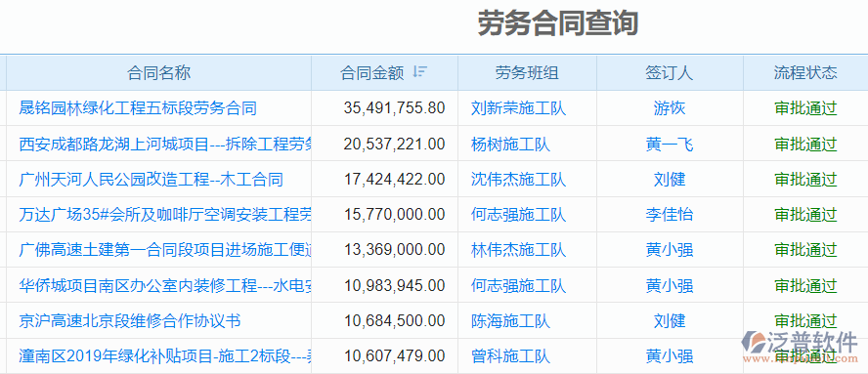Click amount 13,369,000.00
The image size is (868, 374).
(394, 250)
